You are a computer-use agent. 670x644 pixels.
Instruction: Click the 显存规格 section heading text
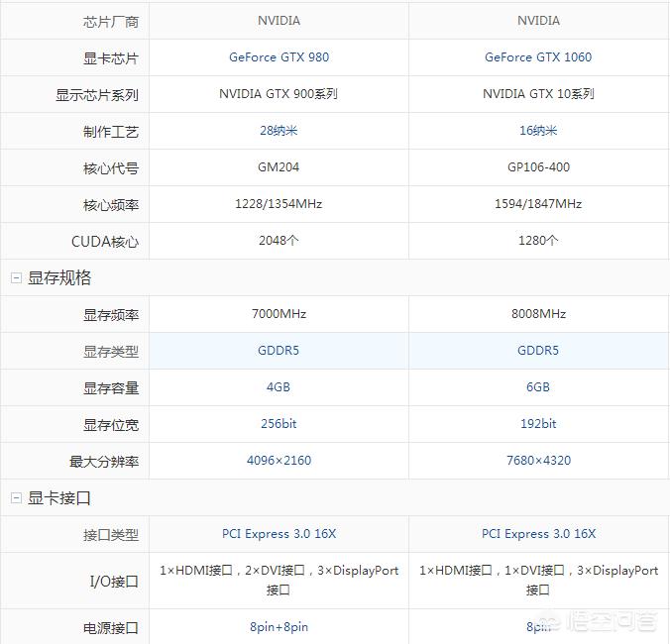(59, 278)
